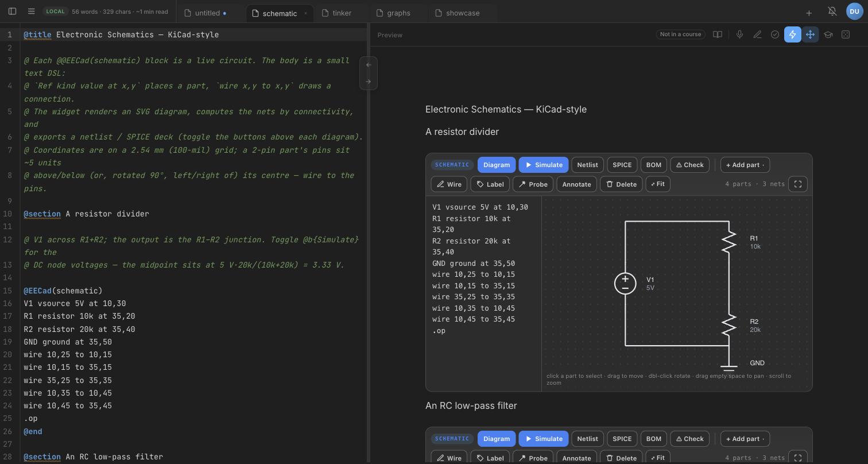The image size is (868, 464).
Task: Click editor line 'wire 10,45 to 35,45'
Action: click(68, 405)
